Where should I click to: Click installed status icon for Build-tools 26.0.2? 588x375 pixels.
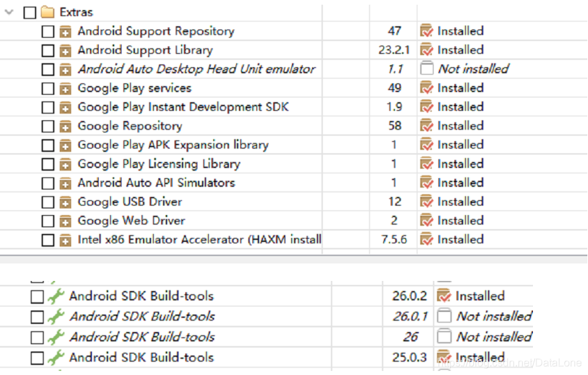[444, 296]
